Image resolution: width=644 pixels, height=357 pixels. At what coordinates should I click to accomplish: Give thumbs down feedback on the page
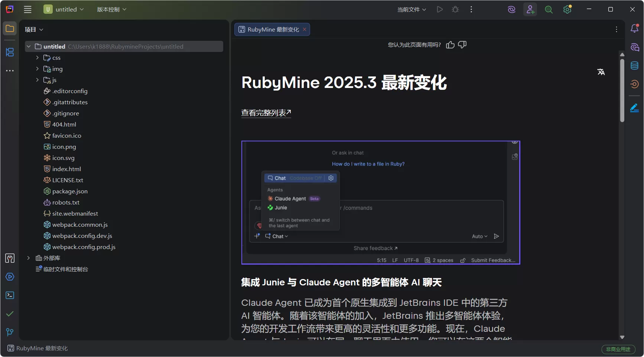[462, 45]
